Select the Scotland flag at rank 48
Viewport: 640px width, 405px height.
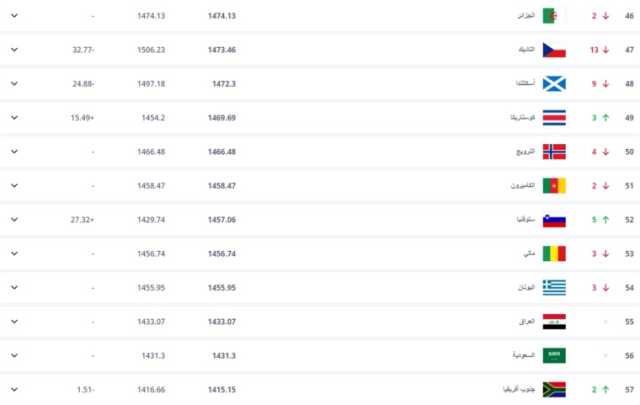(554, 84)
